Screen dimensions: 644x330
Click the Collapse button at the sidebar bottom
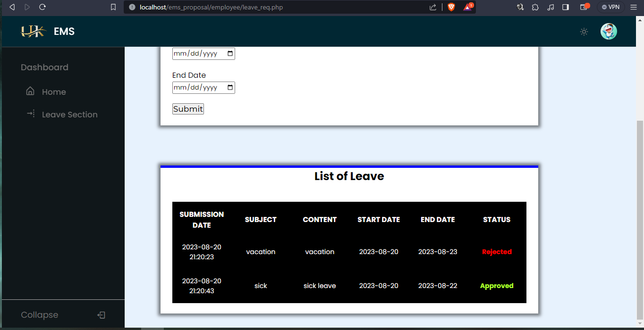(39, 314)
